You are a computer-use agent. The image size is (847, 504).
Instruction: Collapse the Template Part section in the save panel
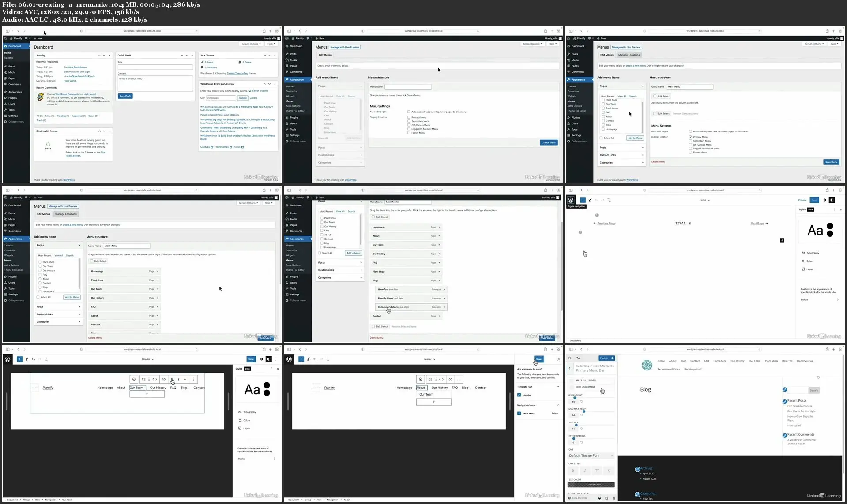pyautogui.click(x=558, y=387)
